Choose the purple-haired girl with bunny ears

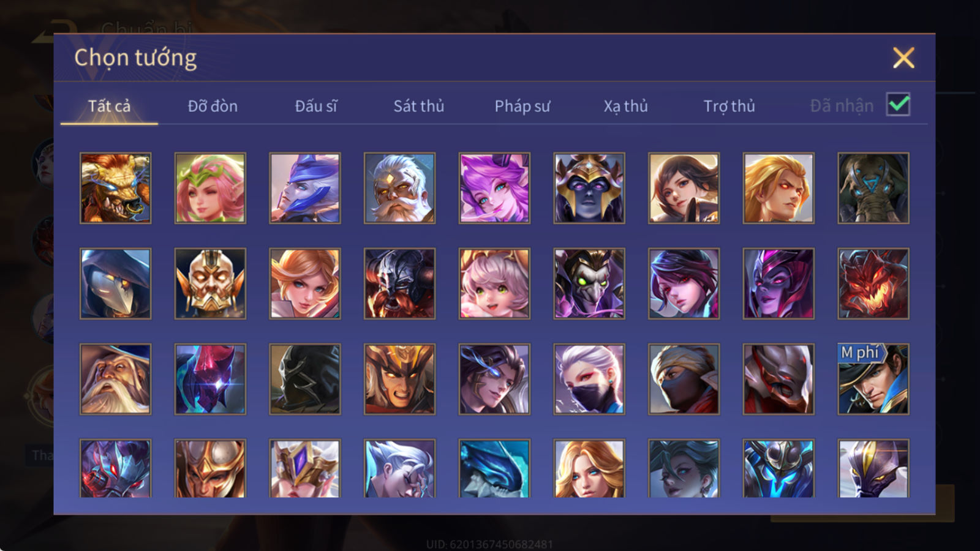[x=494, y=188]
